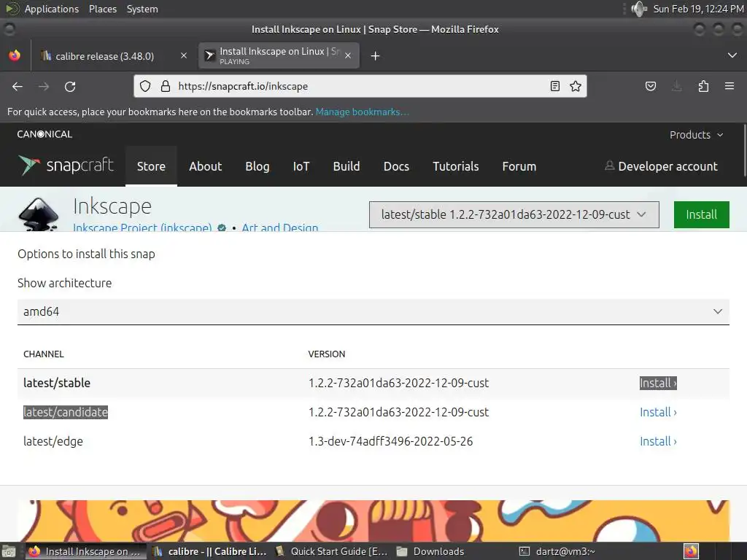Open the Art and Design category link
Image resolution: width=747 pixels, height=560 pixels.
pyautogui.click(x=279, y=227)
